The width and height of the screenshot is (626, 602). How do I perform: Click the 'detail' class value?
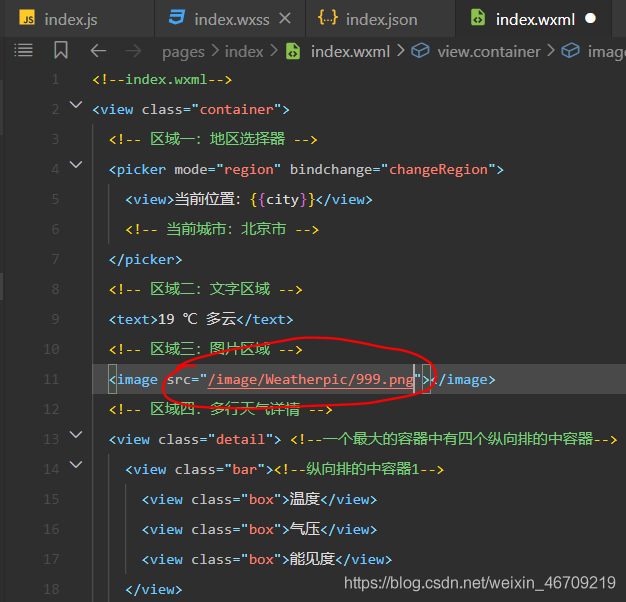(240, 439)
